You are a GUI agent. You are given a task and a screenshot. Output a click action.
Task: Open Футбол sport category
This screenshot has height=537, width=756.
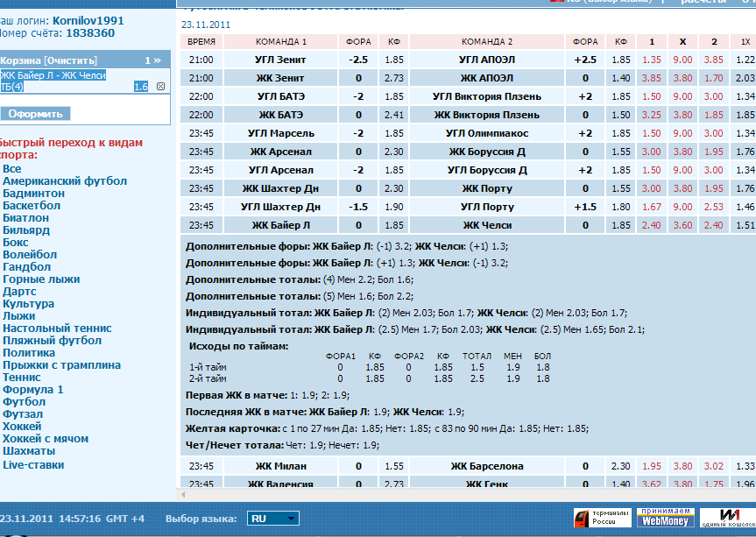25,402
